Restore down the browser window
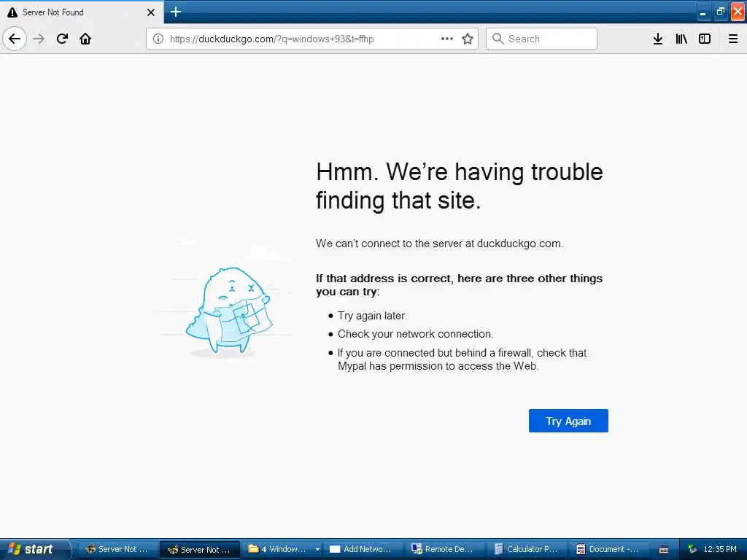The width and height of the screenshot is (747, 560). [720, 12]
